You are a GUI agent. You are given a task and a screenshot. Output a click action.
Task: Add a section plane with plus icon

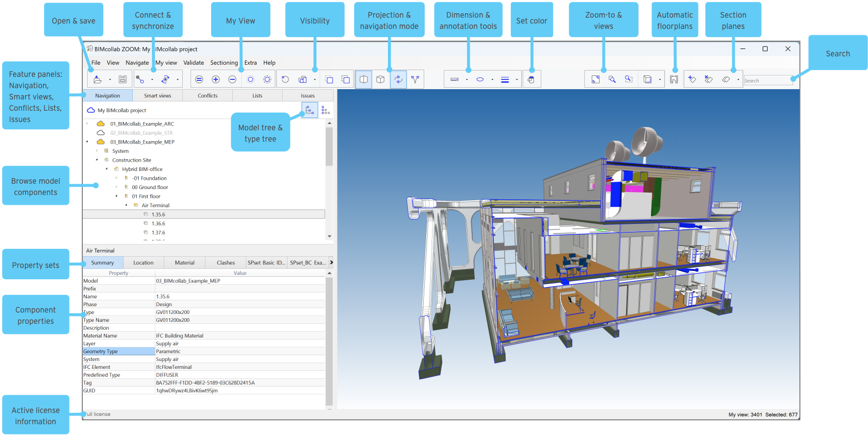692,79
